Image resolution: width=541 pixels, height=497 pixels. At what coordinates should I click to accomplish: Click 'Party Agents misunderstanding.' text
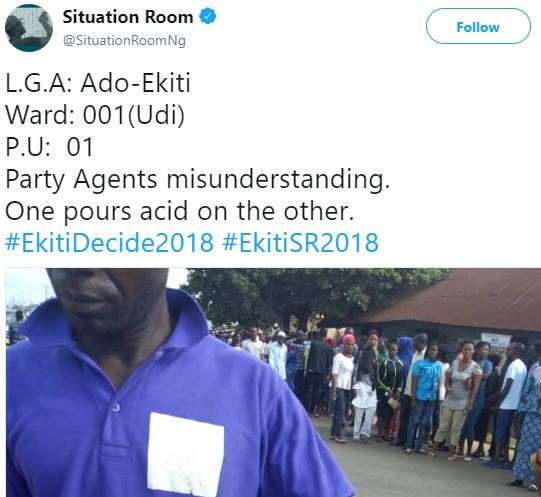(x=198, y=179)
